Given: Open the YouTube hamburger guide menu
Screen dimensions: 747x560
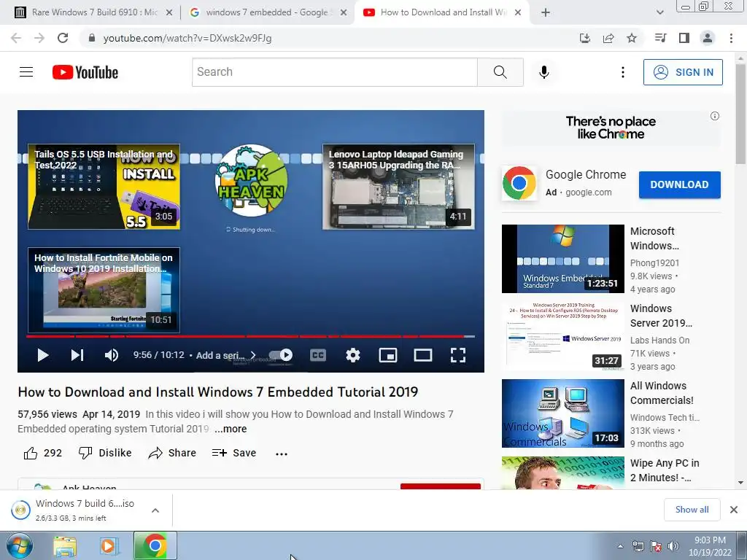Looking at the screenshot, I should tap(26, 72).
